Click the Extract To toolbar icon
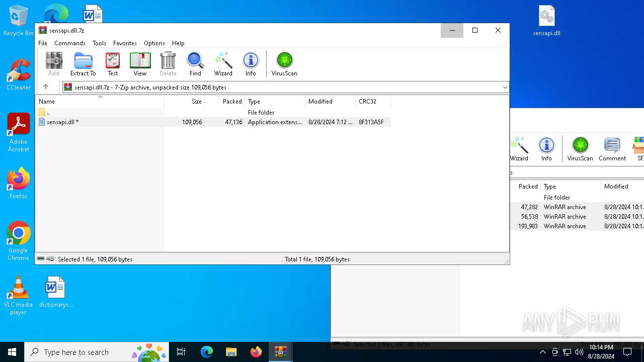644x362 pixels. (x=83, y=64)
